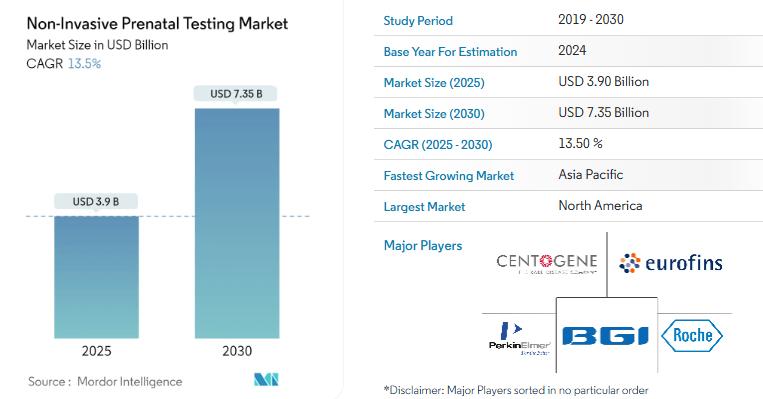
Task: Click the CAGR (2025 - 2030) label
Action: (x=438, y=145)
